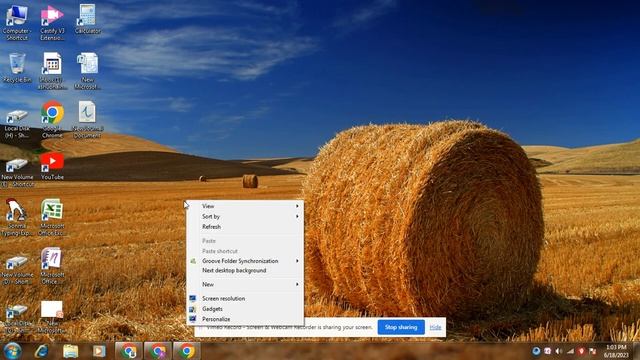Image resolution: width=640 pixels, height=360 pixels.
Task: Open the Windows Start menu orb
Action: pos(12,351)
